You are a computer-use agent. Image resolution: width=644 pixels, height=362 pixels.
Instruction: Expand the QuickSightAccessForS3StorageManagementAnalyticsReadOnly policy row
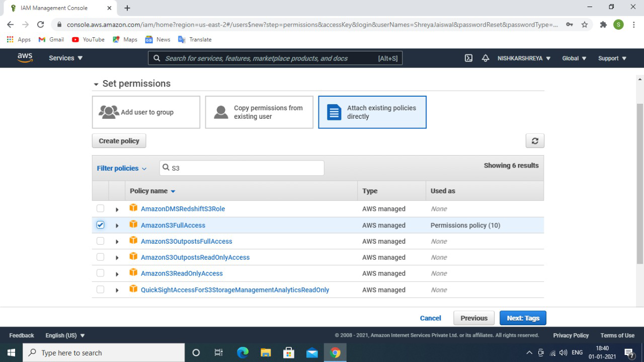tap(117, 290)
